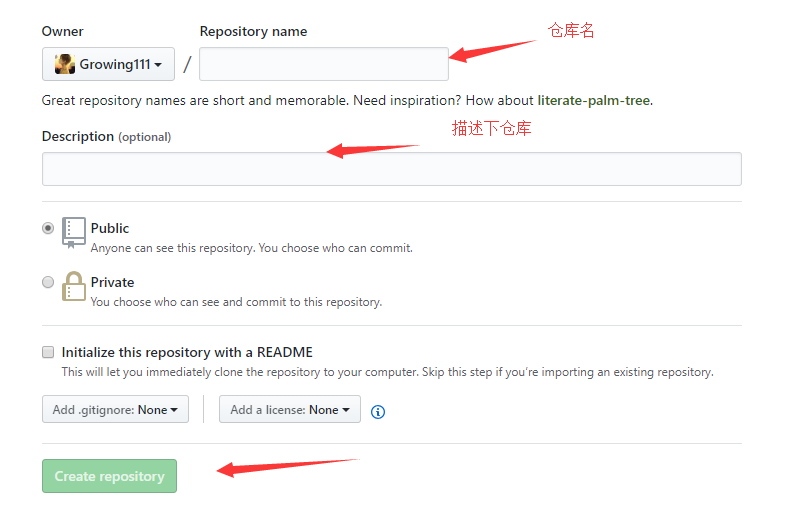Focus the Repository name input field
The width and height of the screenshot is (785, 514).
coord(324,64)
